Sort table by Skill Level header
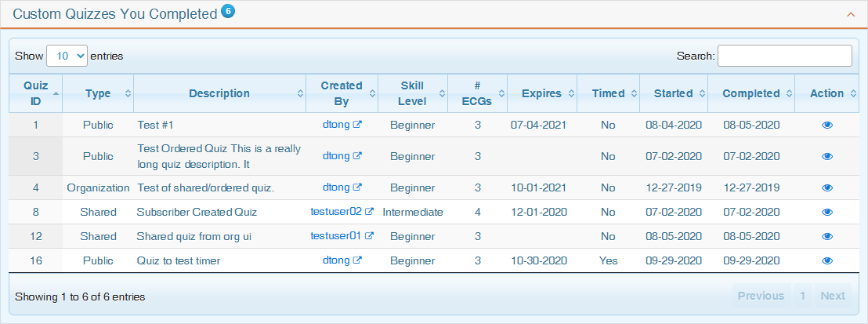Screen dimensions: 868x324 [412, 93]
